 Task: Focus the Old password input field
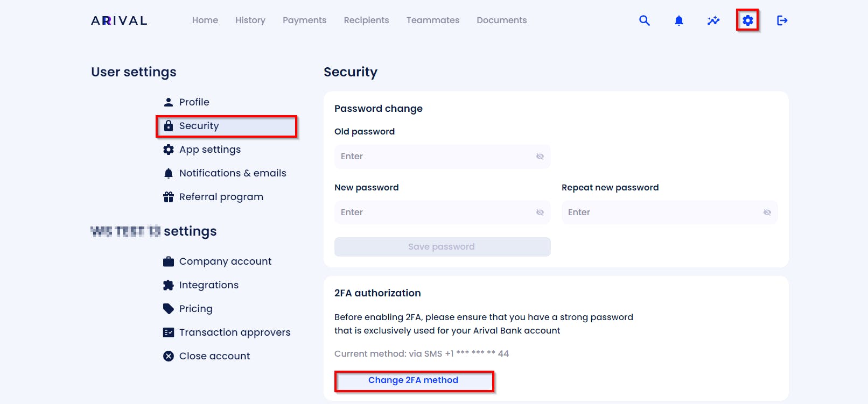pyautogui.click(x=443, y=157)
